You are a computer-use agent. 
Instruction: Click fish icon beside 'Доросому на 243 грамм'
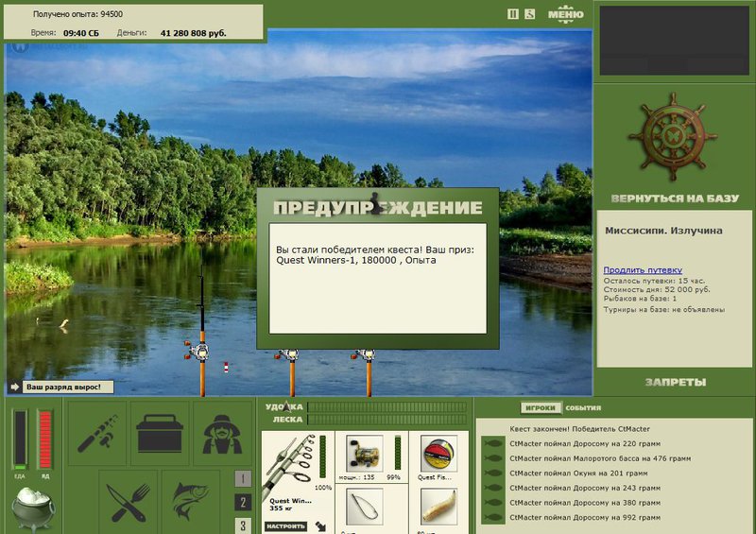492,488
